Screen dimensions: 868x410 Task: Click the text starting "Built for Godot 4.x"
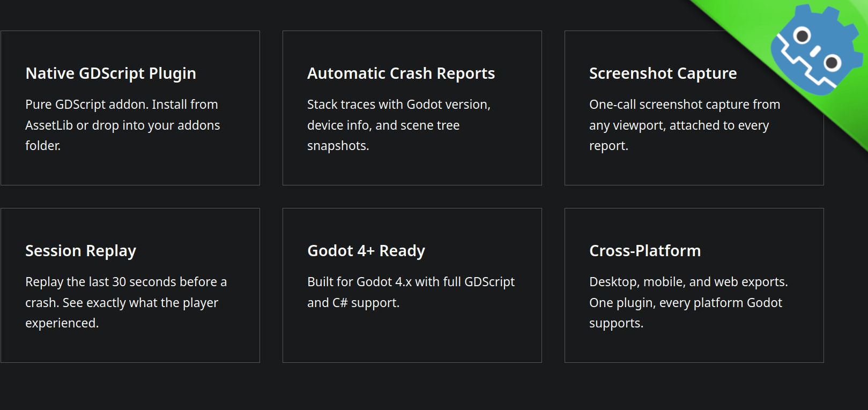coord(411,292)
